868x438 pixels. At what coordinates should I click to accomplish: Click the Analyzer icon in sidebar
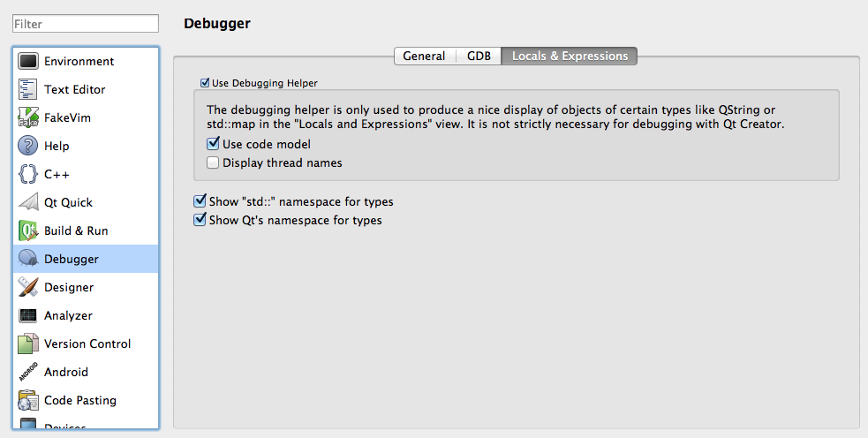click(x=28, y=315)
